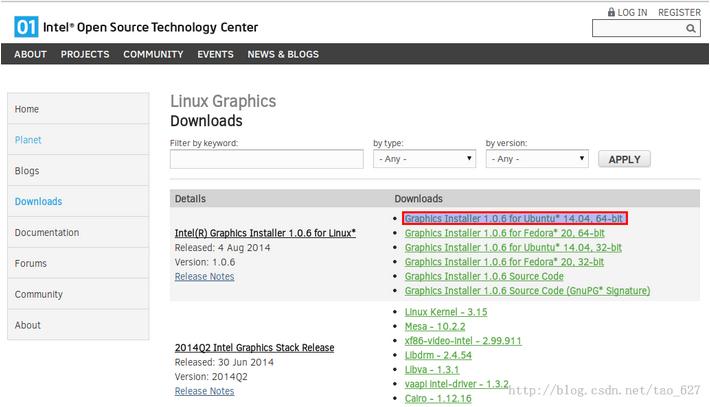
Task: Open Release Notes for Graphics Installer 1.0.6
Action: click(x=204, y=277)
